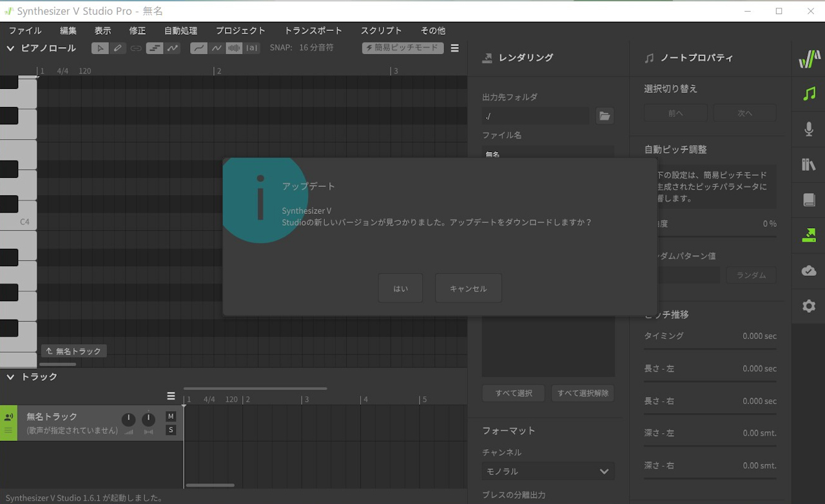Open the チャンネル モノラル dropdown
Viewport: 825px width, 504px height.
pyautogui.click(x=548, y=471)
